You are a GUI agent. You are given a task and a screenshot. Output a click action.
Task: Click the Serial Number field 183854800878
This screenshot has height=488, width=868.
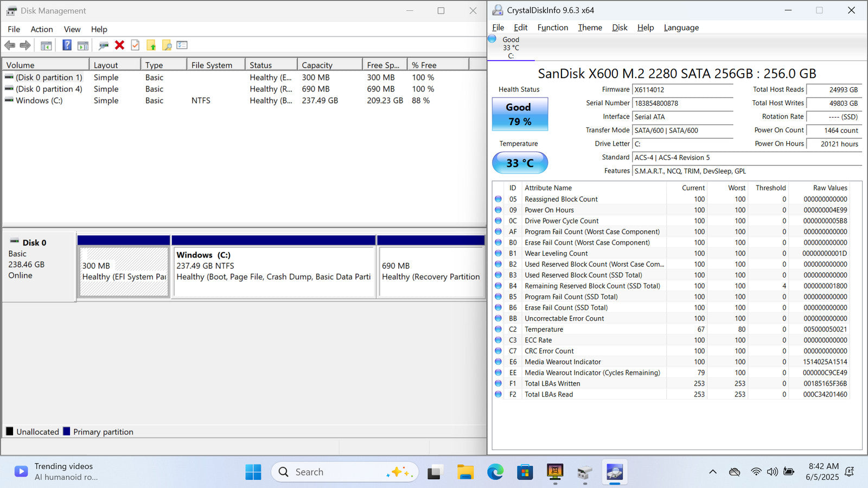click(682, 103)
